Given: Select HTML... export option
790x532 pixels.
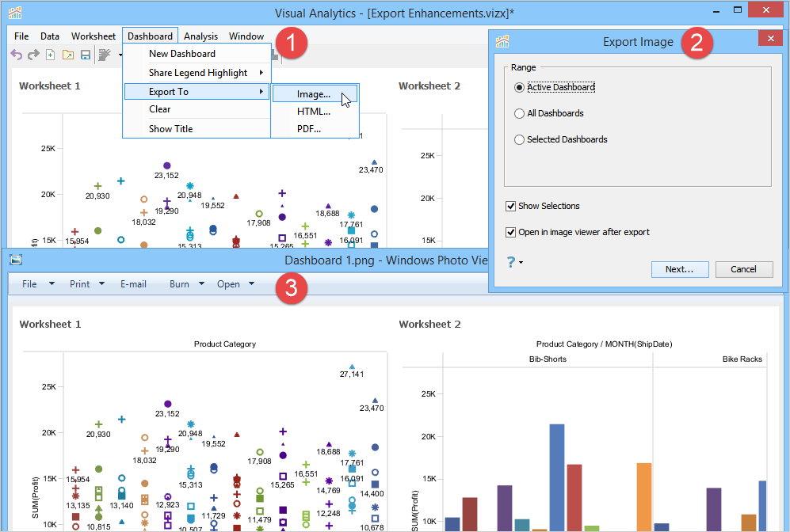Looking at the screenshot, I should coord(315,112).
